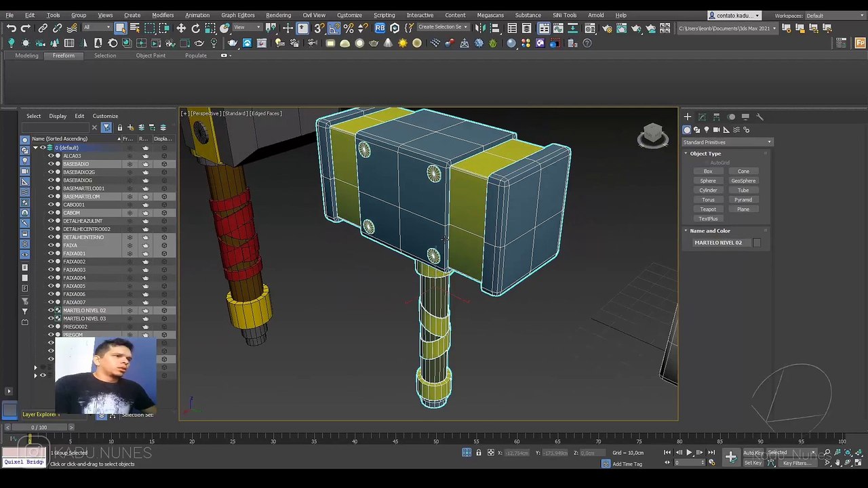Viewport: 868px width, 488px height.
Task: Toggle the Ribbon button in the main toolbar
Action: [x=544, y=28]
